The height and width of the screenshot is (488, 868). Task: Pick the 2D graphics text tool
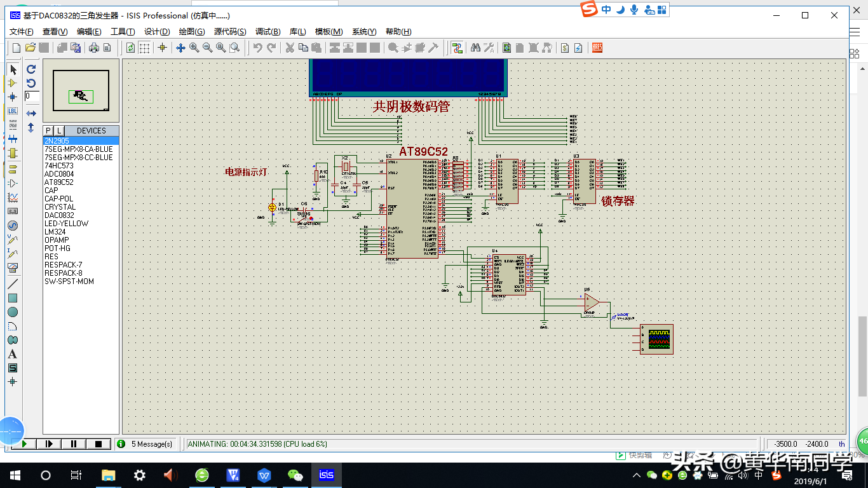pyautogui.click(x=12, y=354)
